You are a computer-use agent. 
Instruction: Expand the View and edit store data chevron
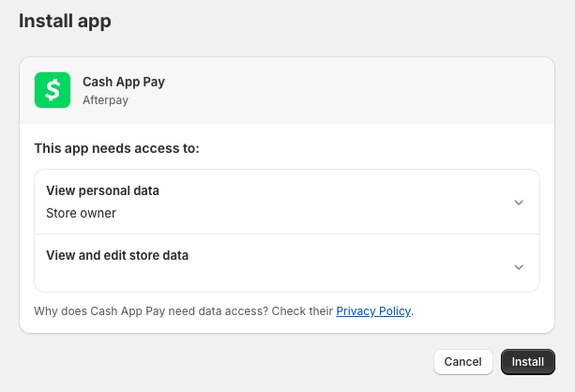tap(519, 267)
